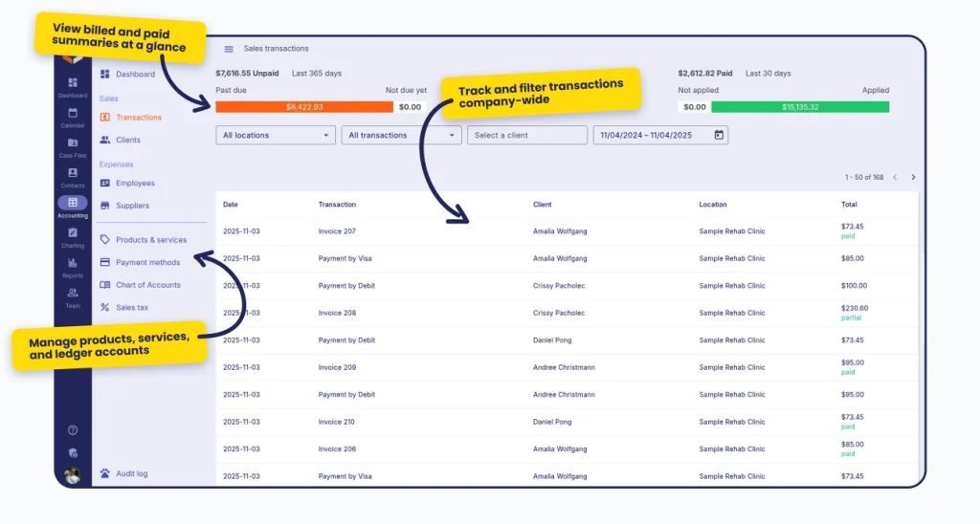
Task: Open Charting in the sidebar rail
Action: [x=73, y=237]
